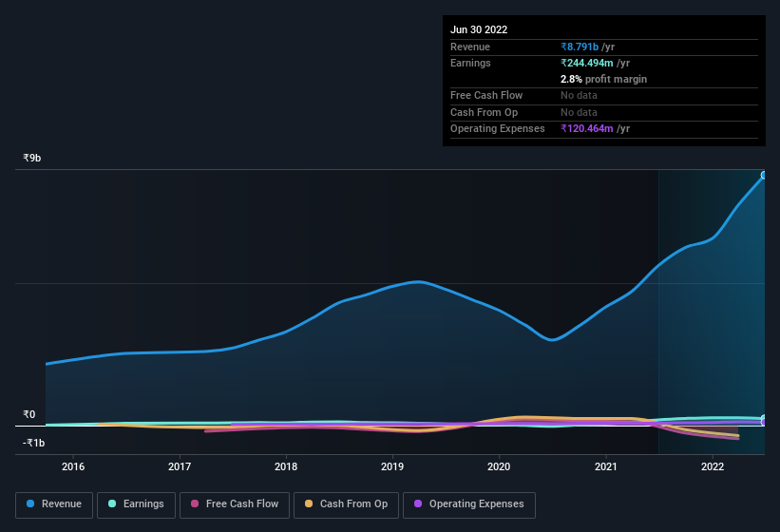Click the 2020 x-axis label
This screenshot has height=532, width=780.
tap(499, 466)
